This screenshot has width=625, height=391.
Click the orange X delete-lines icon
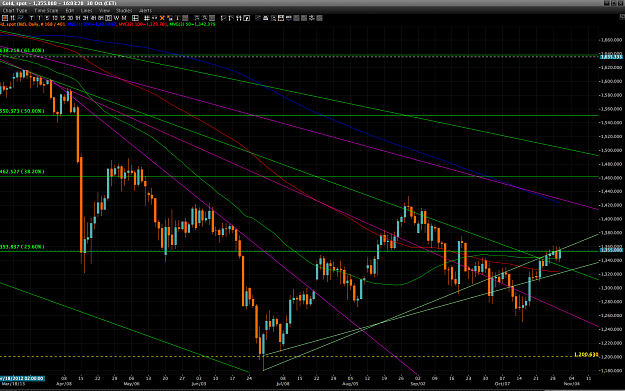pyautogui.click(x=162, y=18)
